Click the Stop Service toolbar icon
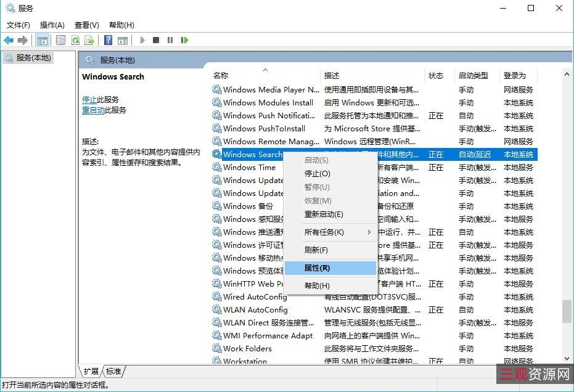The image size is (574, 392). pyautogui.click(x=157, y=40)
